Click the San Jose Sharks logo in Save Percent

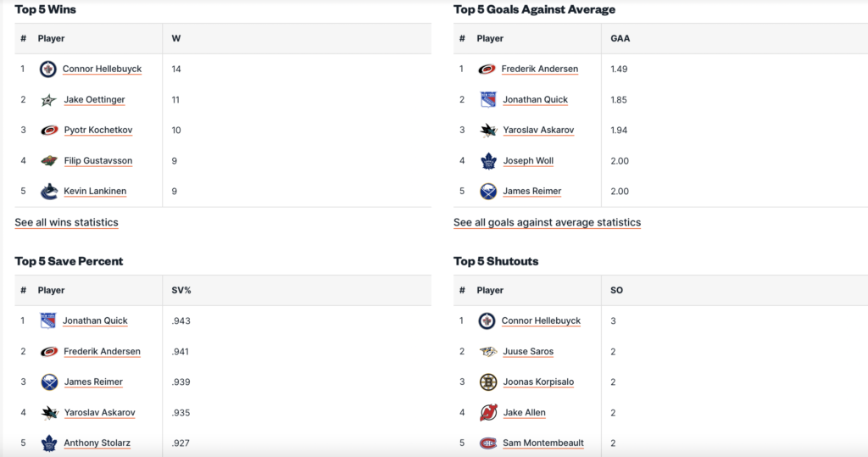pyautogui.click(x=49, y=413)
